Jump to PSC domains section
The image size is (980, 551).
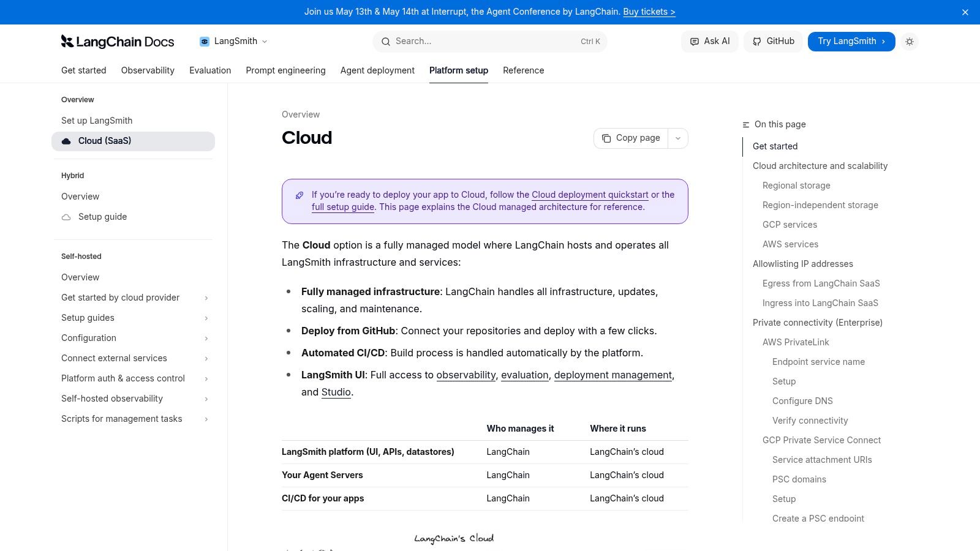pos(799,479)
